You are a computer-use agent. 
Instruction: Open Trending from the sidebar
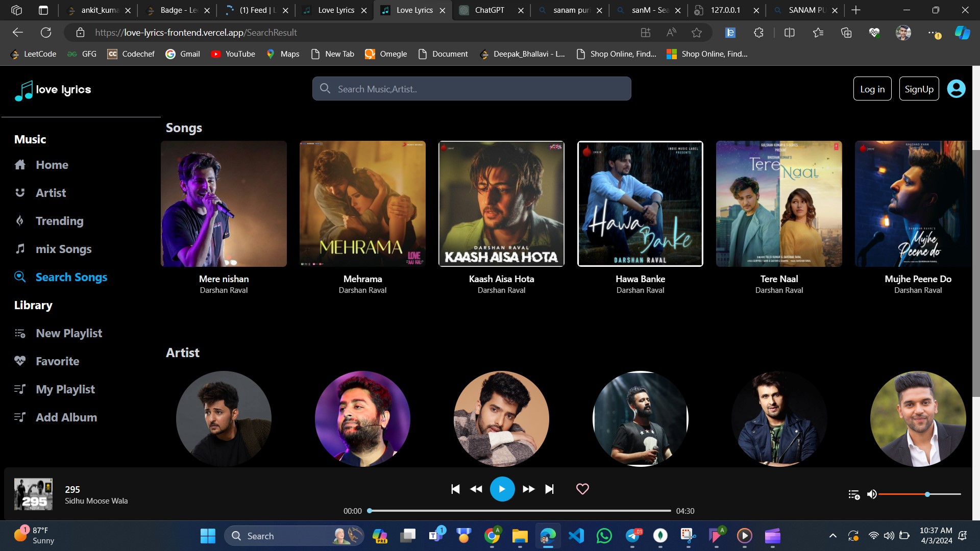59,221
